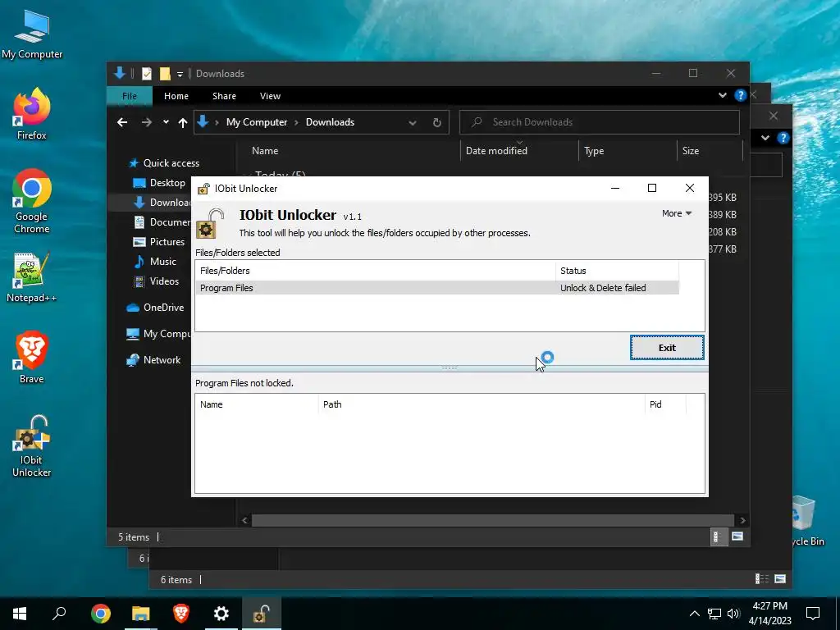The height and width of the screenshot is (630, 840).
Task: Click Downloads in the address breadcrumb
Action: point(330,122)
